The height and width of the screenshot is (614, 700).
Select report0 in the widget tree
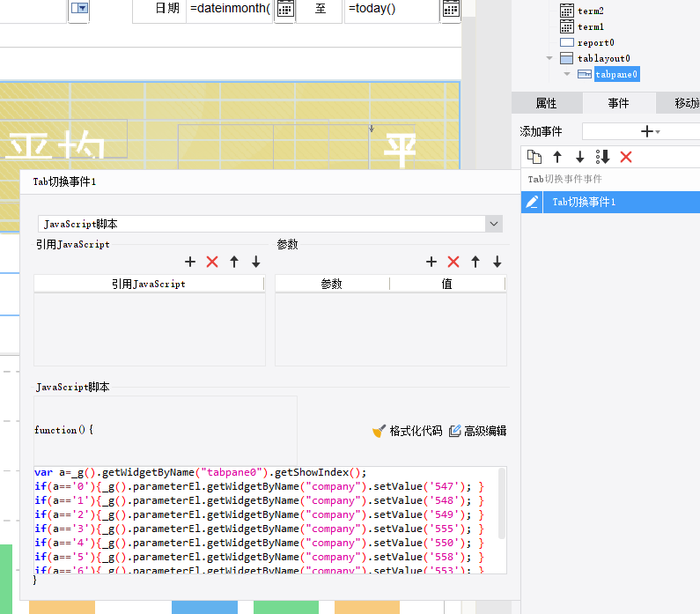click(595, 42)
